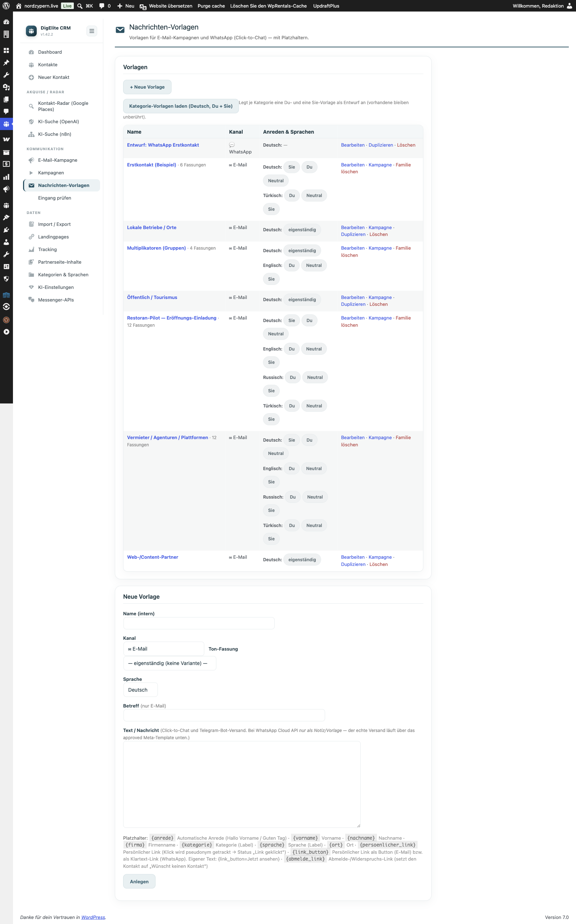Click the Anlegen button
This screenshot has height=924, width=576.
pos(139,881)
